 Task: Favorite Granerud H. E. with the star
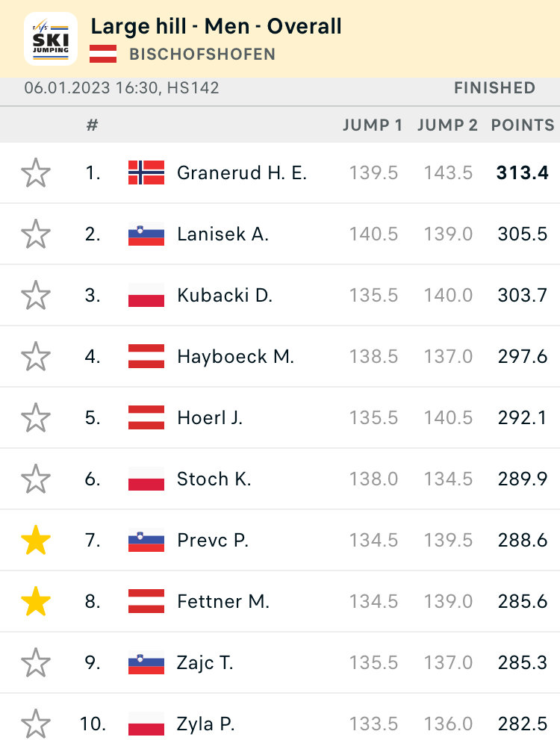[36, 173]
